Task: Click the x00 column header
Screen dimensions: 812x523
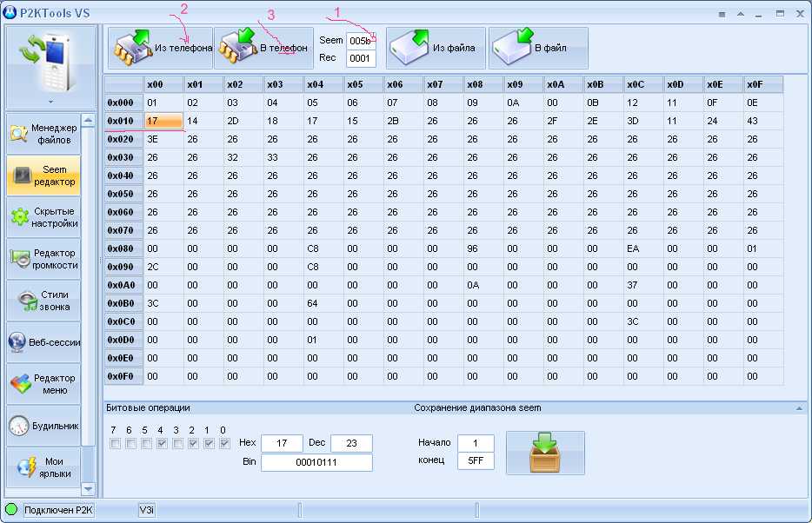Action: [x=163, y=84]
